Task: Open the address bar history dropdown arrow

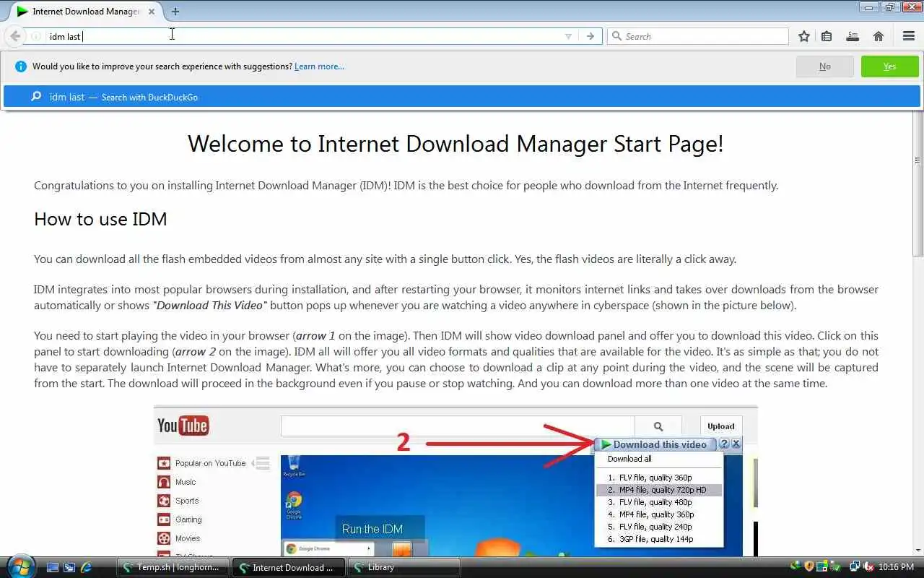Action: 568,36
